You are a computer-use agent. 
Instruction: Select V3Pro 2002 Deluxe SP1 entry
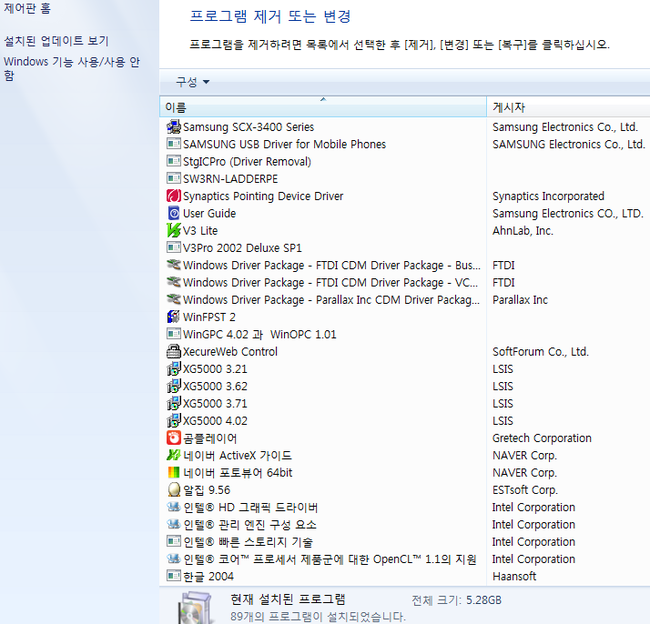click(x=243, y=248)
